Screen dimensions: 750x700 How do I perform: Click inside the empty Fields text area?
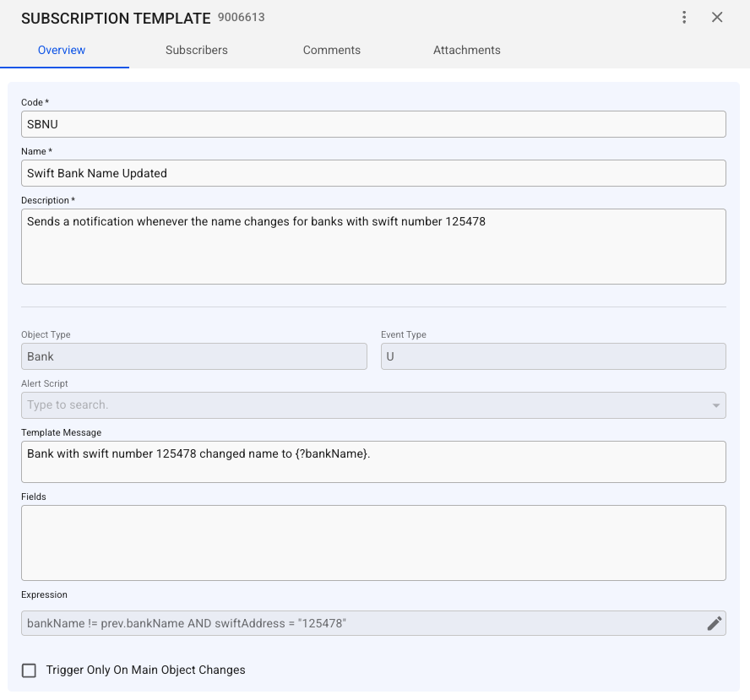(x=372, y=543)
